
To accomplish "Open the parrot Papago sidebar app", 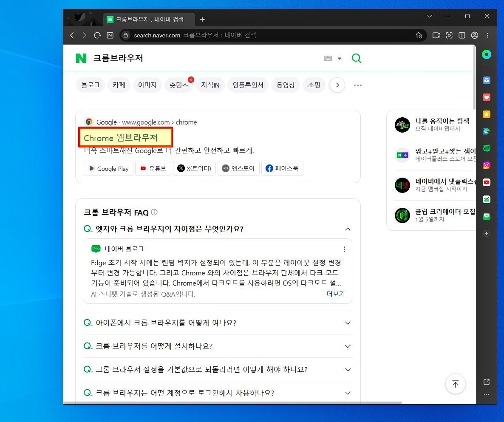I will [x=487, y=131].
